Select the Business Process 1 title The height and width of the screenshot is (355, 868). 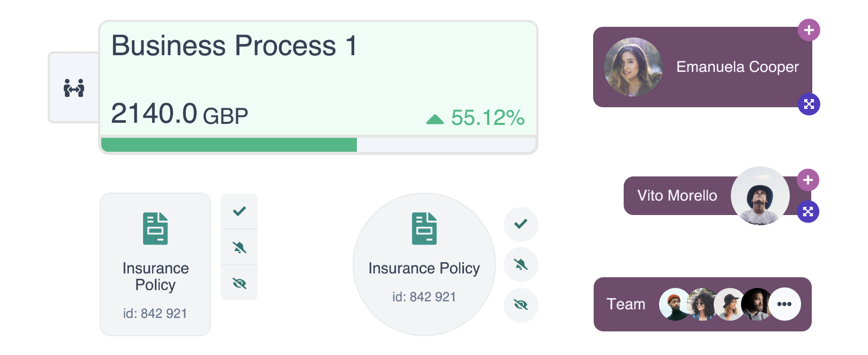(234, 46)
